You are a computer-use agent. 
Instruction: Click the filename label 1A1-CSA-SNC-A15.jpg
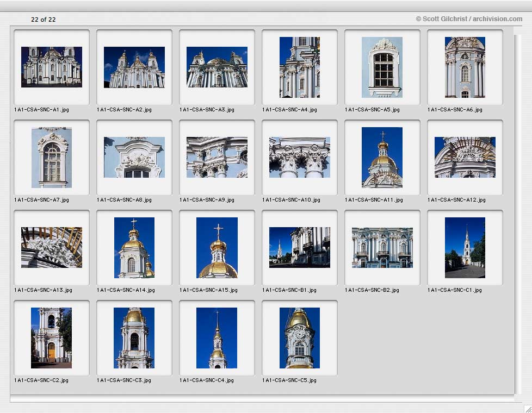click(208, 290)
